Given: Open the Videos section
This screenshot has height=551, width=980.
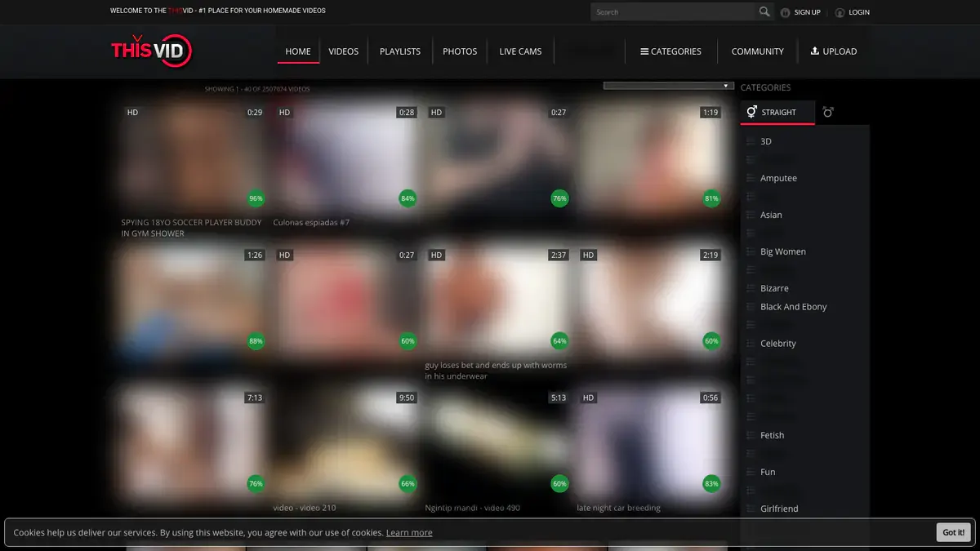Looking at the screenshot, I should click(x=344, y=51).
